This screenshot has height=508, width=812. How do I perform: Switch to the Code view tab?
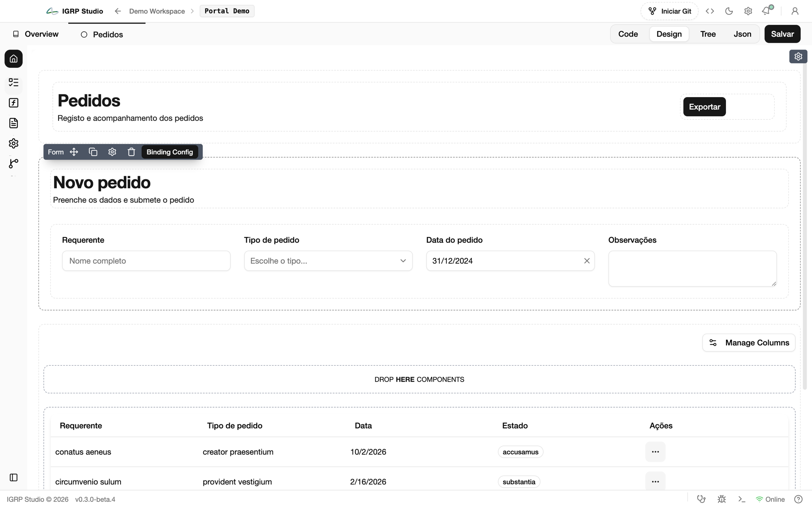(628, 34)
